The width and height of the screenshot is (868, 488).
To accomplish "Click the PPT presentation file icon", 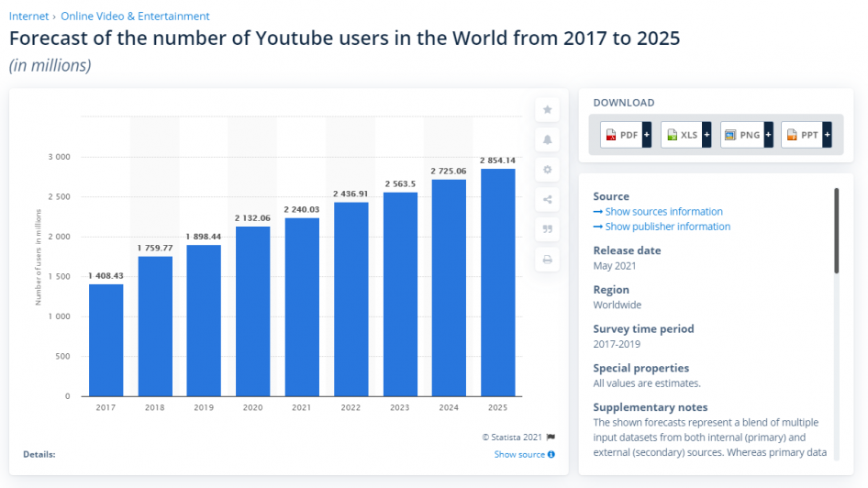I will (792, 135).
